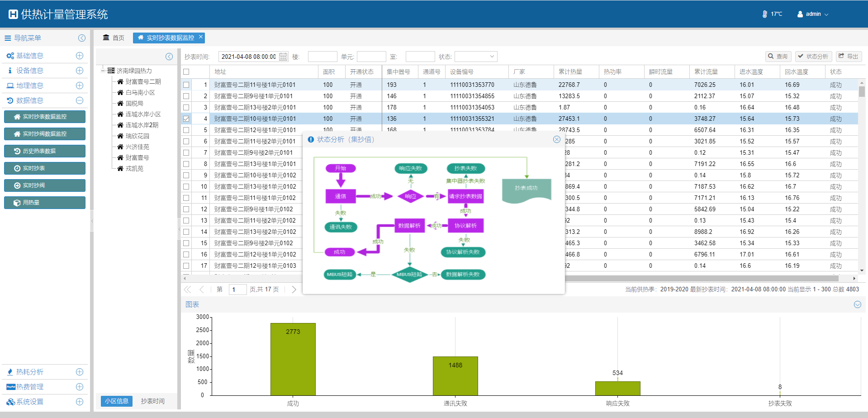
Task: Click the first page double-arrow icon
Action: click(x=187, y=290)
